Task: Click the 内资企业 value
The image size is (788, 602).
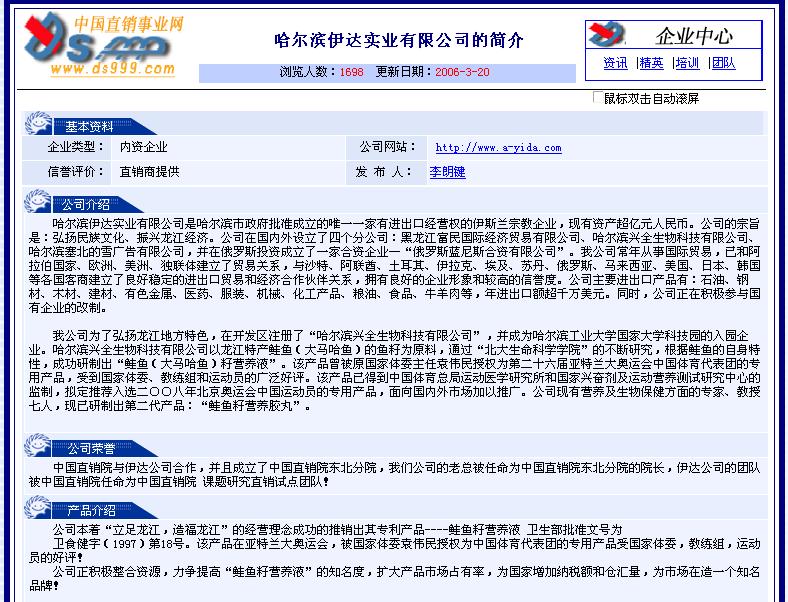Action: 143,147
